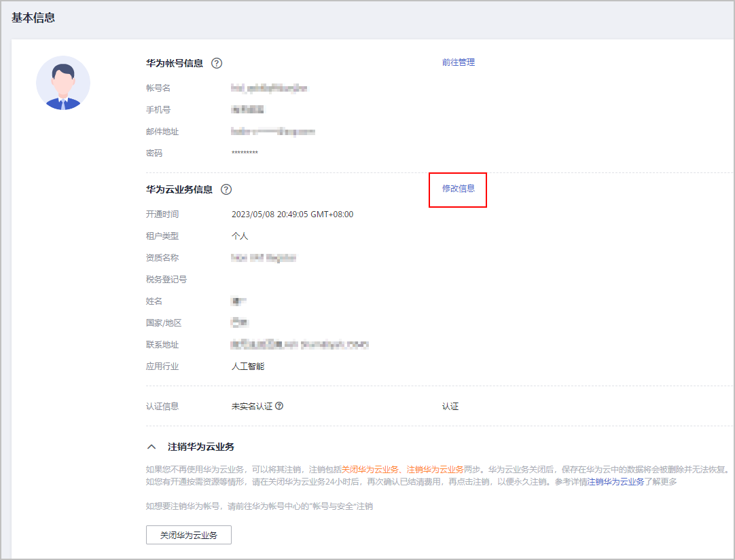Click the 开通时间 label
The height and width of the screenshot is (560, 735).
162,214
